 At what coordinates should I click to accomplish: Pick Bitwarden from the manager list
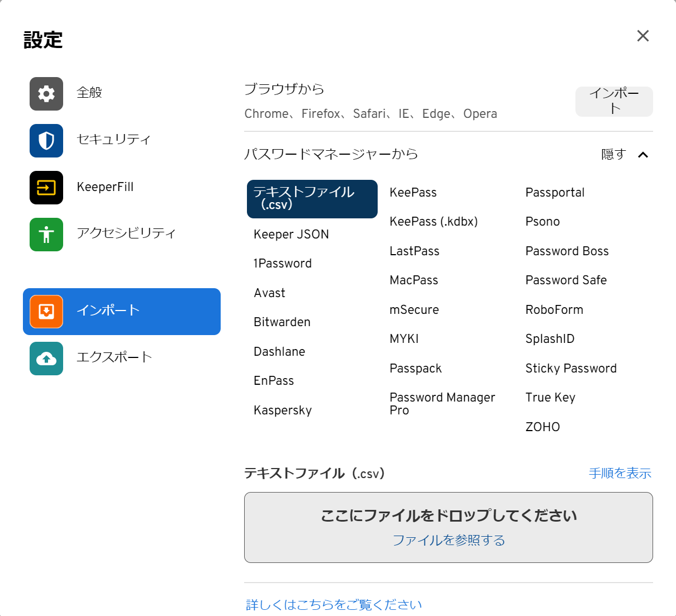(282, 322)
